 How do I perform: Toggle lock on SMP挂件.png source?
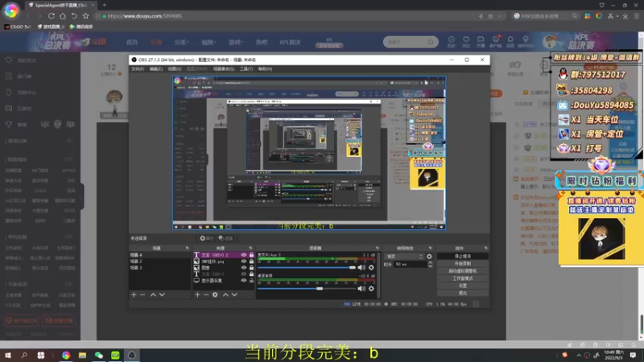pyautogui.click(x=251, y=261)
